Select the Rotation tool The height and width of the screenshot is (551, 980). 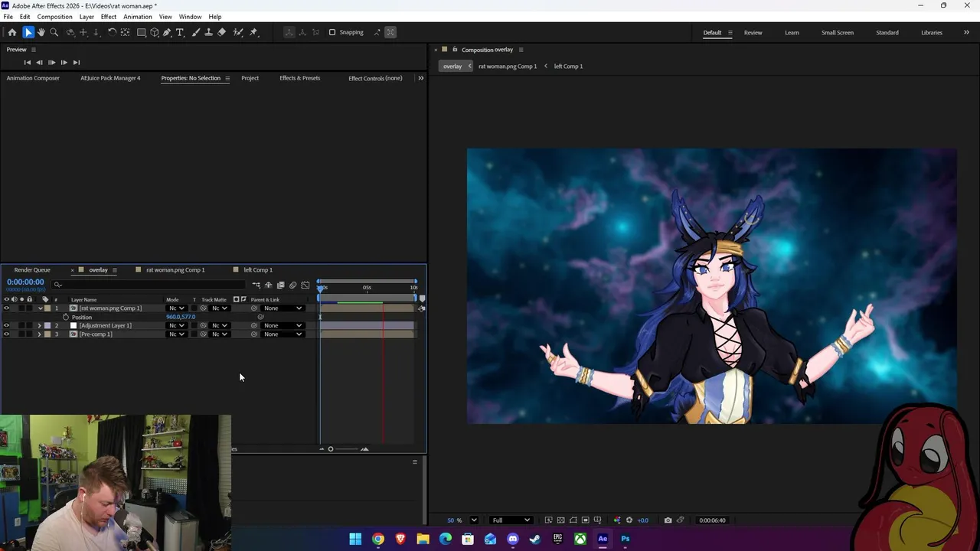112,32
